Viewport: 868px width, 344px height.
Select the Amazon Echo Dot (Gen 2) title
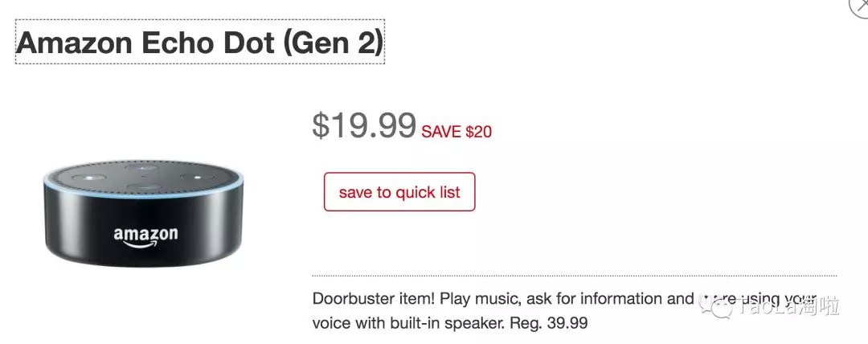pyautogui.click(x=200, y=42)
